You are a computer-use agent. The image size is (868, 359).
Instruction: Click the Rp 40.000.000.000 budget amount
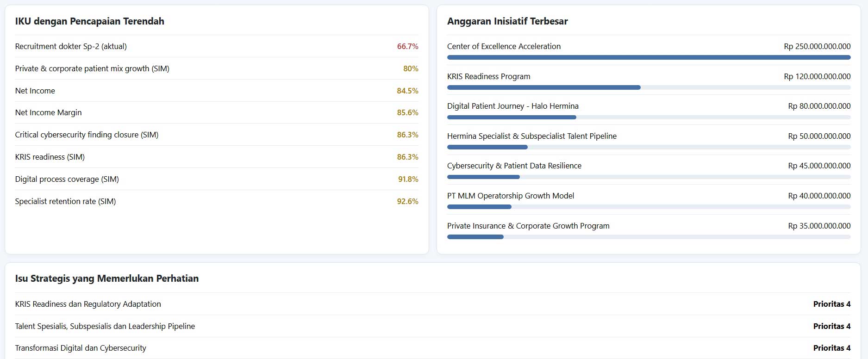click(x=819, y=196)
